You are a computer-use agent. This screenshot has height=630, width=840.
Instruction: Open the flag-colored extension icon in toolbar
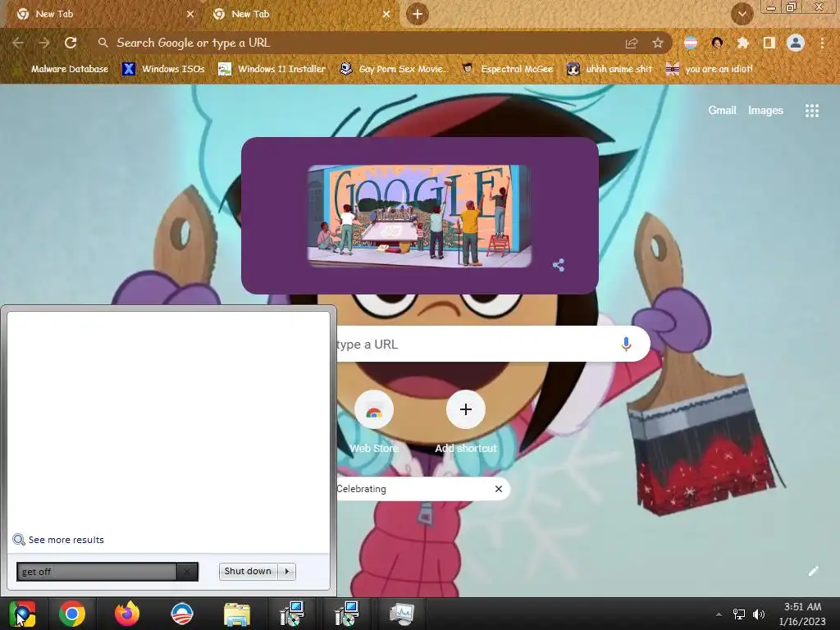click(x=691, y=43)
